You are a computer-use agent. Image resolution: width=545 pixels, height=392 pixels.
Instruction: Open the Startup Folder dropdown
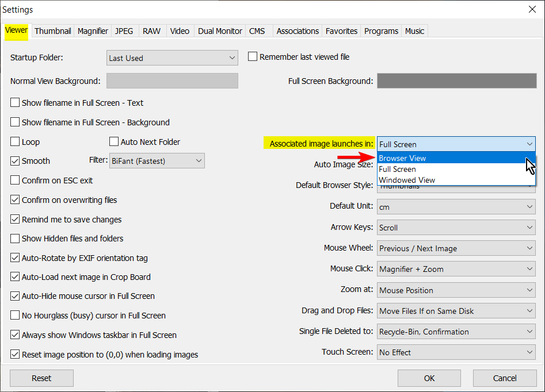172,58
